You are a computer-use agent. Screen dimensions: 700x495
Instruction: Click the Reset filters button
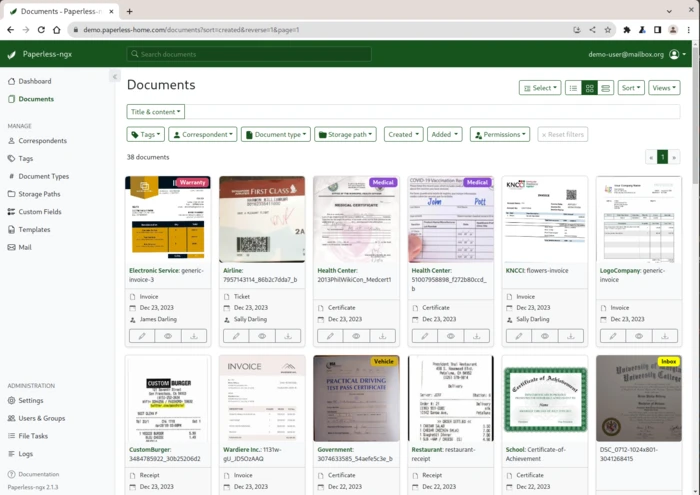[x=563, y=134]
